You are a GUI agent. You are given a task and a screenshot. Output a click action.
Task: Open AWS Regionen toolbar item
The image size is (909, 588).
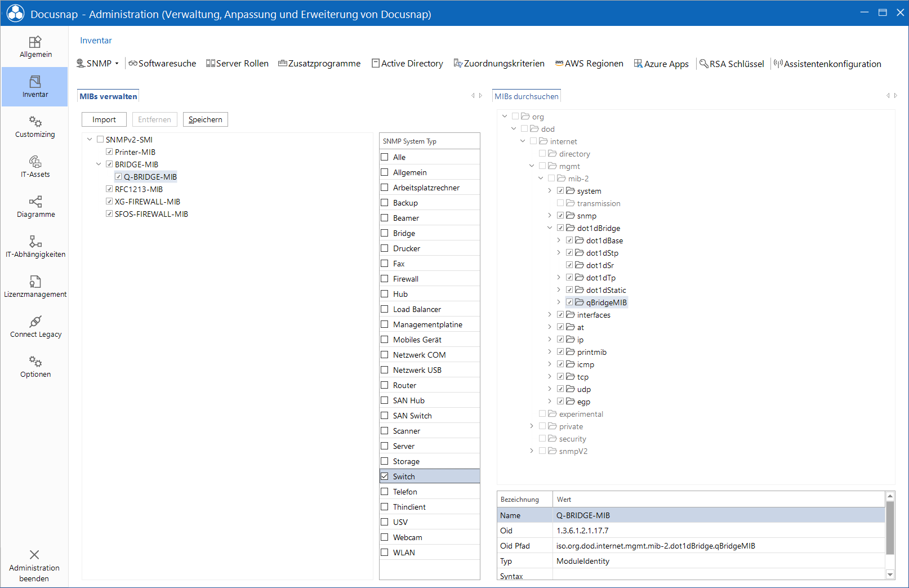point(589,64)
